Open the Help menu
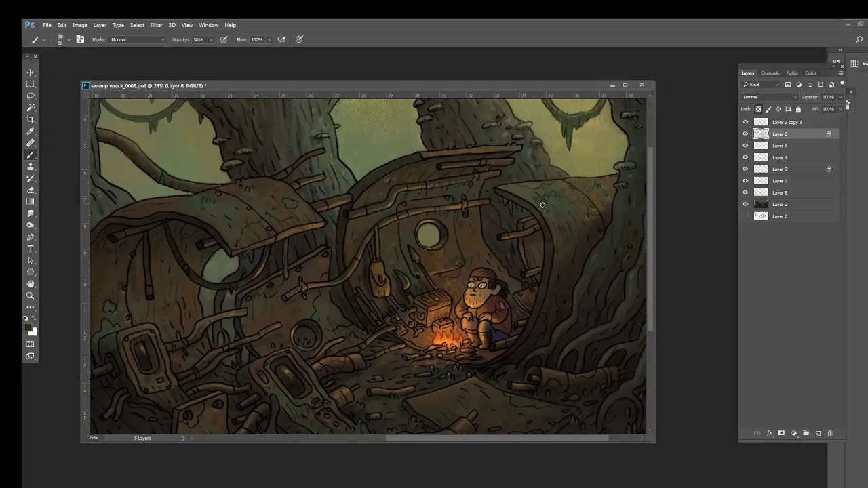The image size is (868, 488). coord(230,25)
